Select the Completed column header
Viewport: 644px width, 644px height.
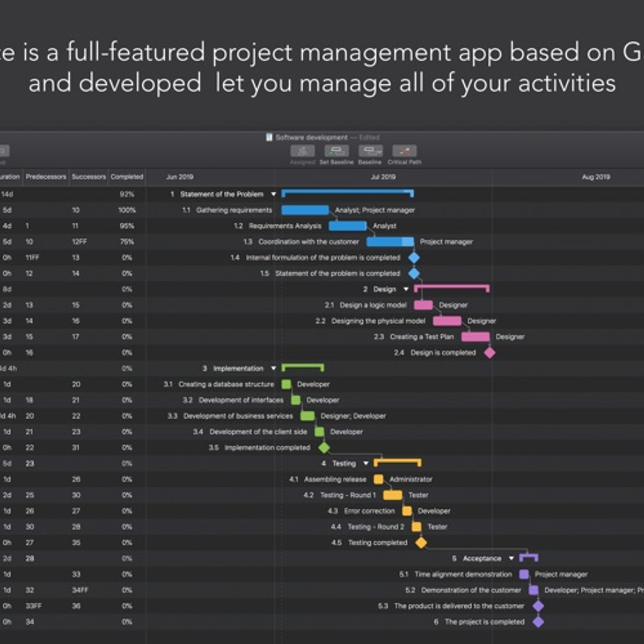(x=126, y=177)
